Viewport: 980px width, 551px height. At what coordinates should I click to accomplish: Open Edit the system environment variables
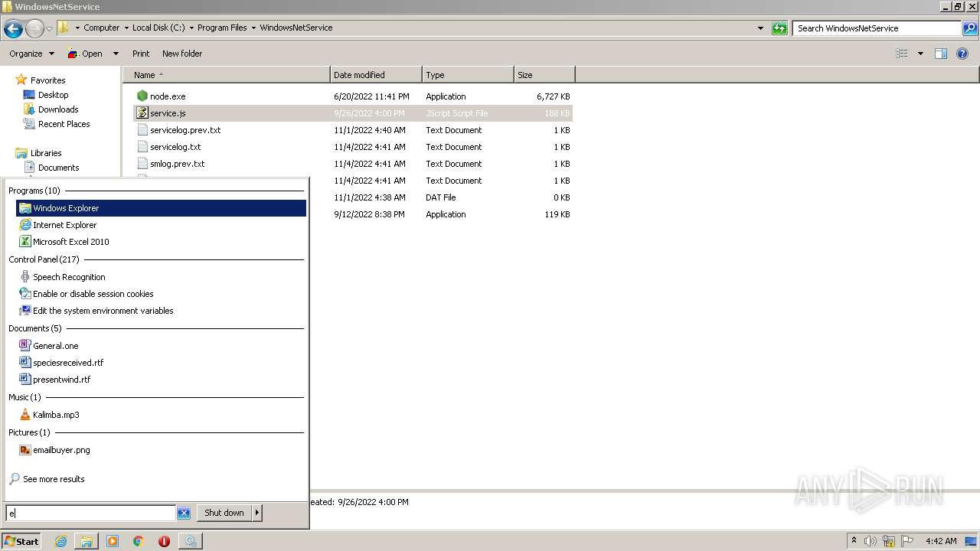click(161, 311)
